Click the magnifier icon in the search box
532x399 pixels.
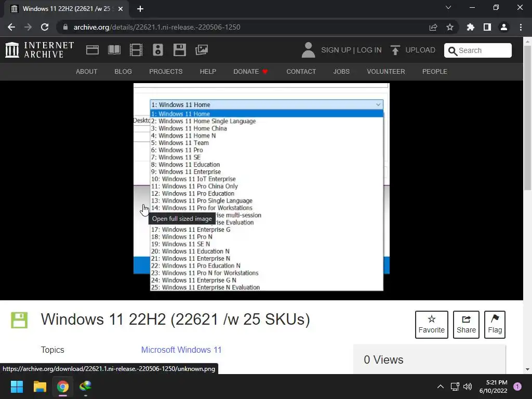tap(453, 50)
